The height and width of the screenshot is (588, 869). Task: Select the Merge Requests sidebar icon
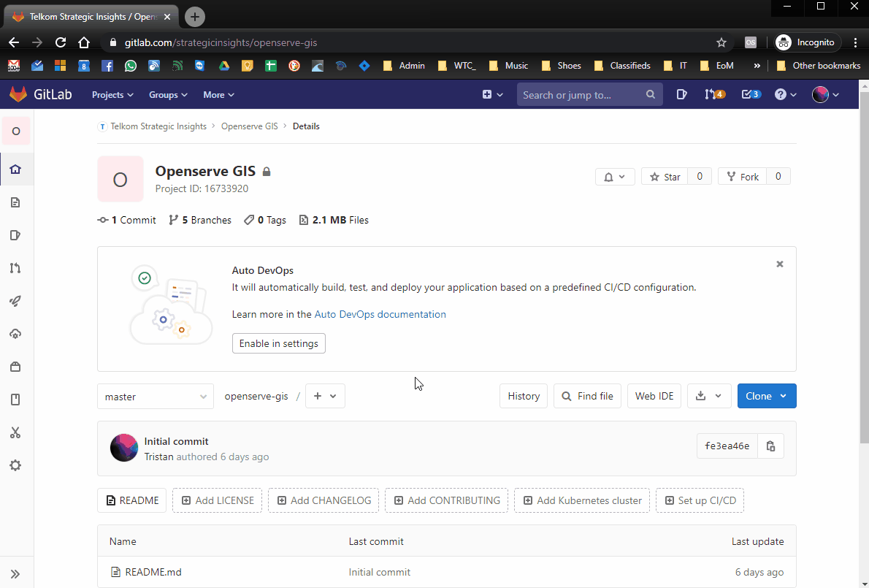coord(15,268)
